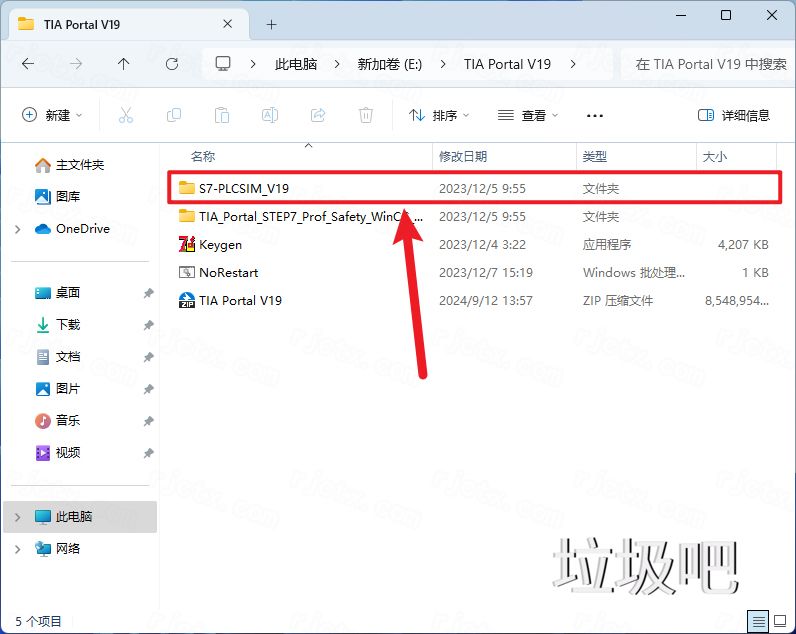
Task: Click the ZIP archive icon of TIA Portal V19
Action: 187,301
